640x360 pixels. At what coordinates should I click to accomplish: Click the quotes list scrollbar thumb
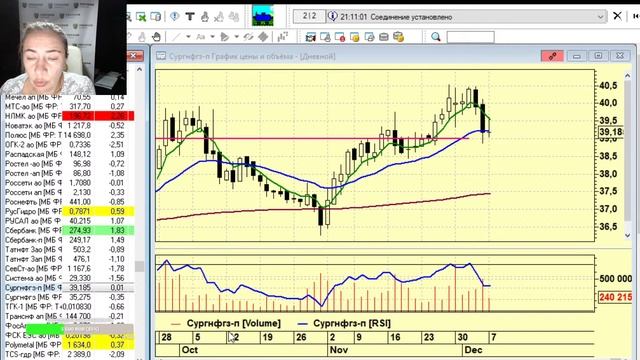point(140,267)
